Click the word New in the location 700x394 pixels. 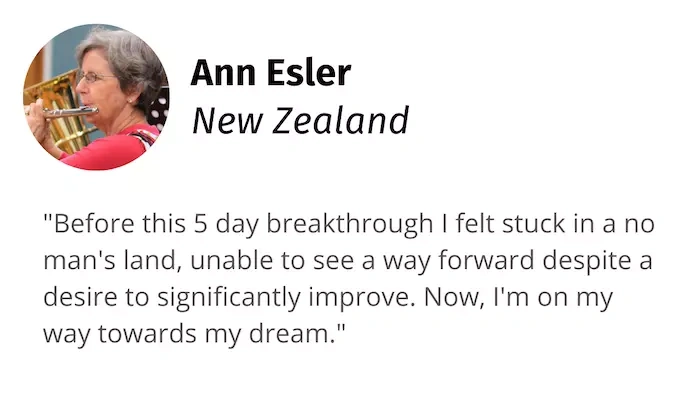pyautogui.click(x=227, y=121)
